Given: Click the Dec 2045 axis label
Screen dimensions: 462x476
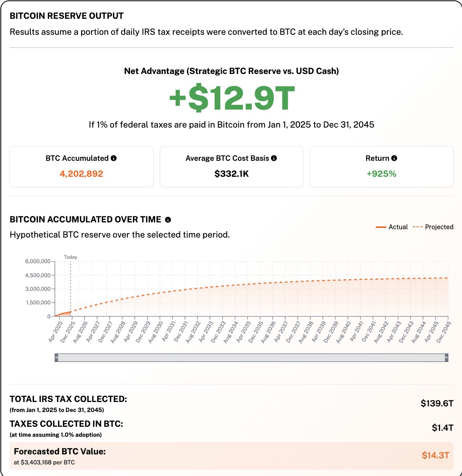Looking at the screenshot, I should click(x=443, y=332).
